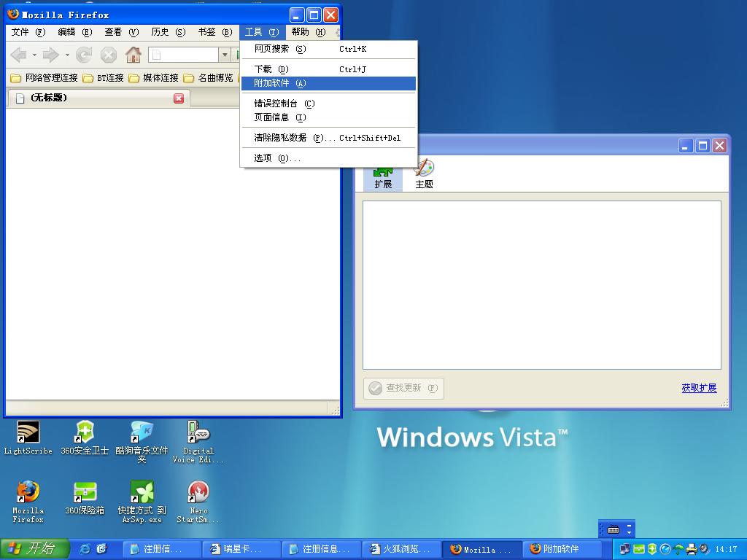The height and width of the screenshot is (560, 747).
Task: Click the system tray clock 14:17
Action: tap(726, 549)
